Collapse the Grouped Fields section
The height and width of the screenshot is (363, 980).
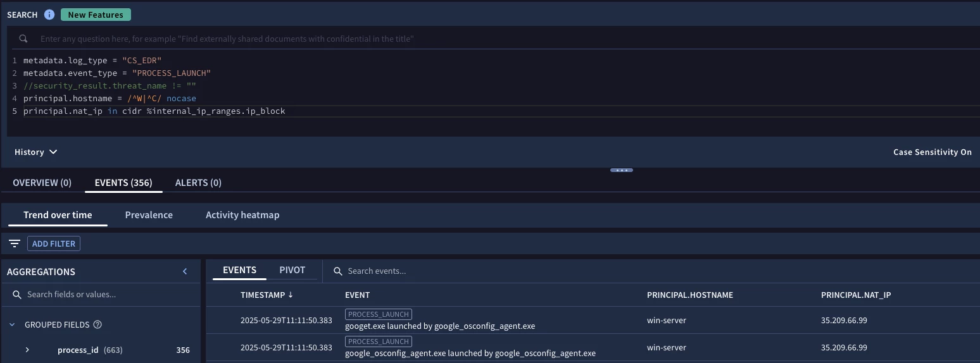tap(12, 324)
